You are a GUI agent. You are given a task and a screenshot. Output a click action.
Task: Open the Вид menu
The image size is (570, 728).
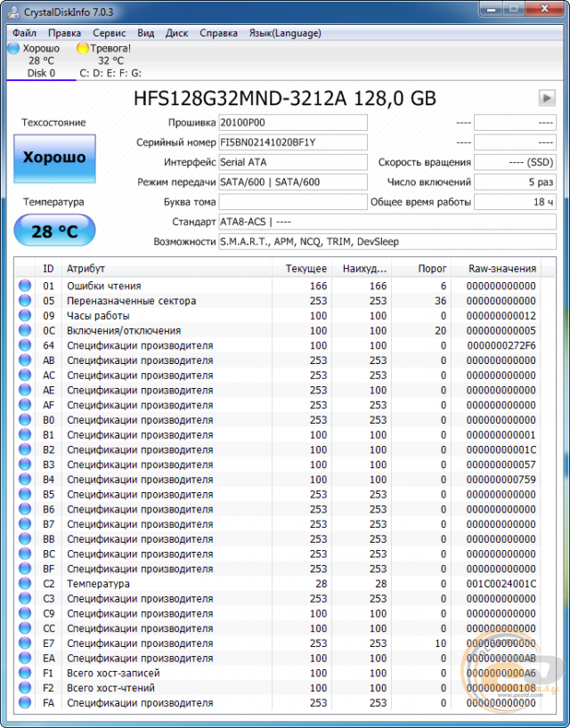point(145,33)
